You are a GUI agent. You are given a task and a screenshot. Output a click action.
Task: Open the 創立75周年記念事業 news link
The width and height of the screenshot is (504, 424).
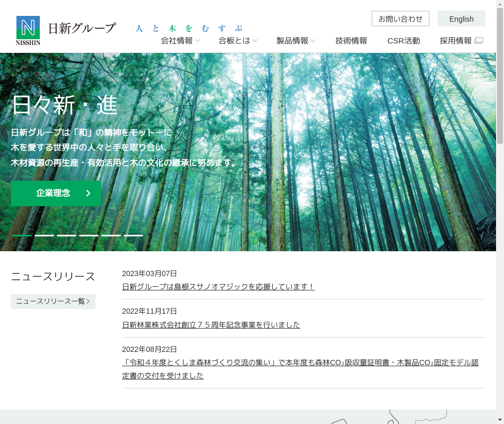(x=211, y=325)
